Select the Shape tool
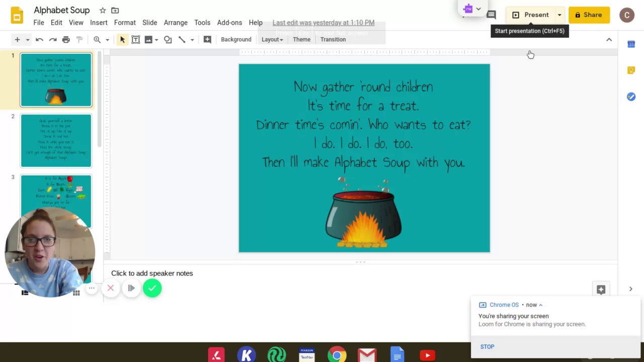The image size is (644, 362). pos(168,39)
